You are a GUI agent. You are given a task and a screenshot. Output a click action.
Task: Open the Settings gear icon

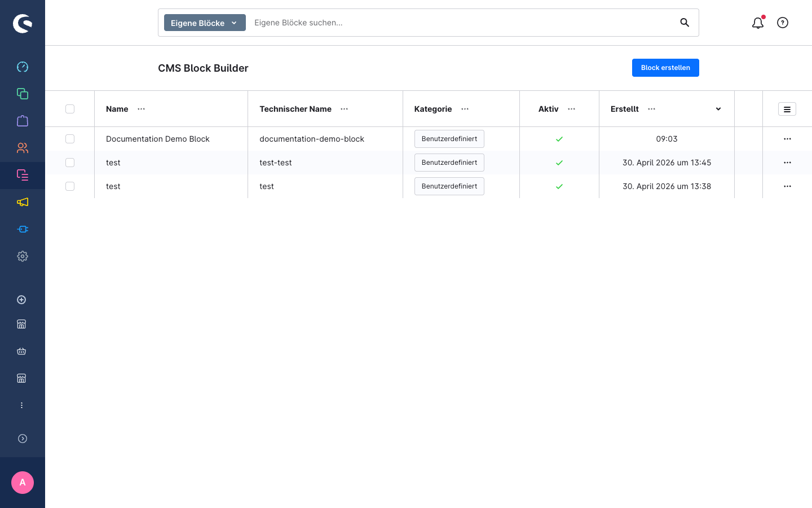pos(23,256)
